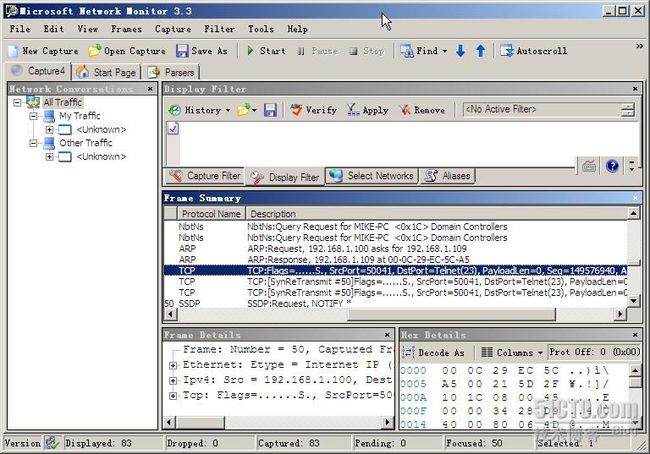Open the Help menu
This screenshot has height=454, width=650.
297,29
